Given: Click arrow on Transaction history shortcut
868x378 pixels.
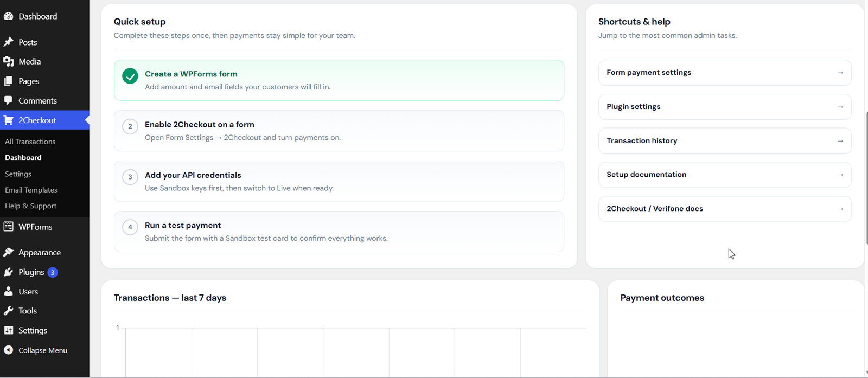Looking at the screenshot, I should (x=840, y=141).
